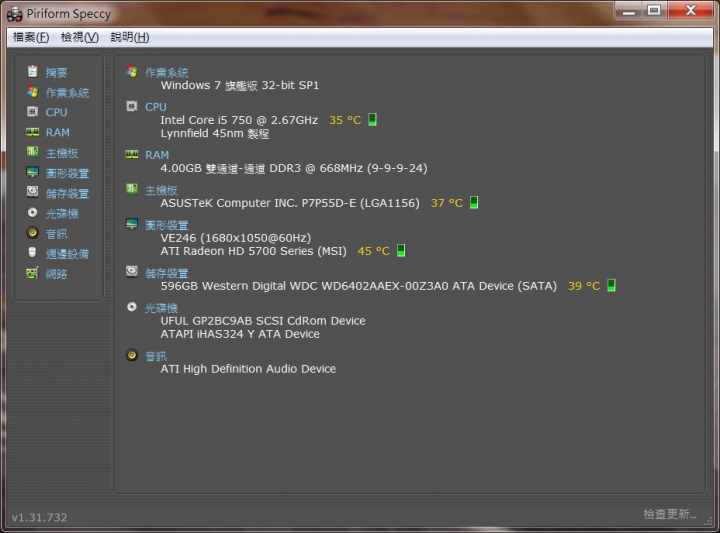Viewport: 720px width, 533px height.
Task: Open the 檢視(V) menu
Action: click(x=80, y=37)
